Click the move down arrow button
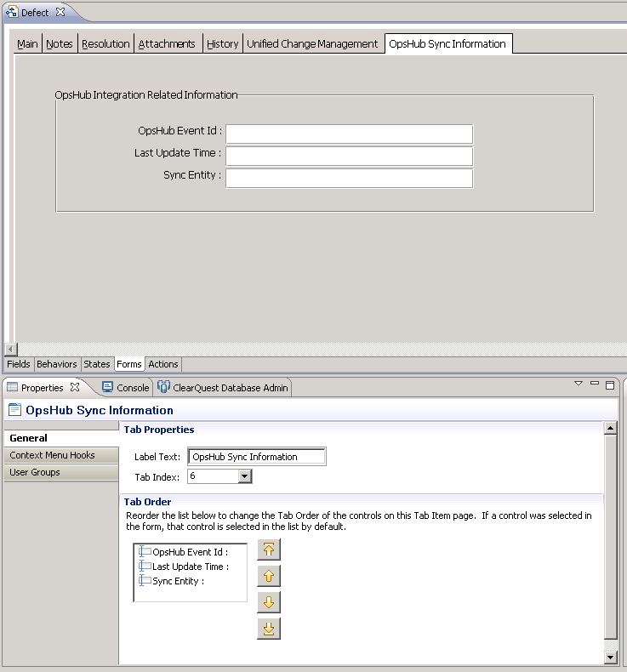Screen dimensions: 627x672 269,602
